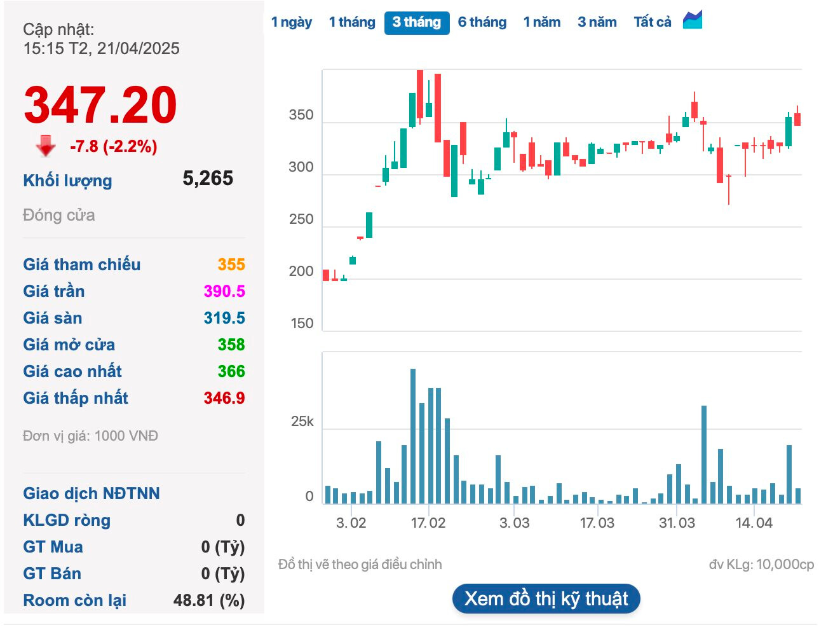Click the tallest volume bar near 17.02
840x632 pixels.
tap(413, 436)
